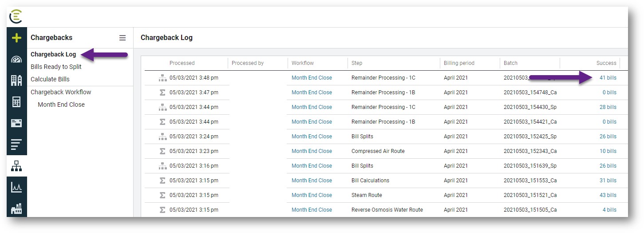Select Chargeback Log in the menu
The image size is (644, 233).
(53, 54)
